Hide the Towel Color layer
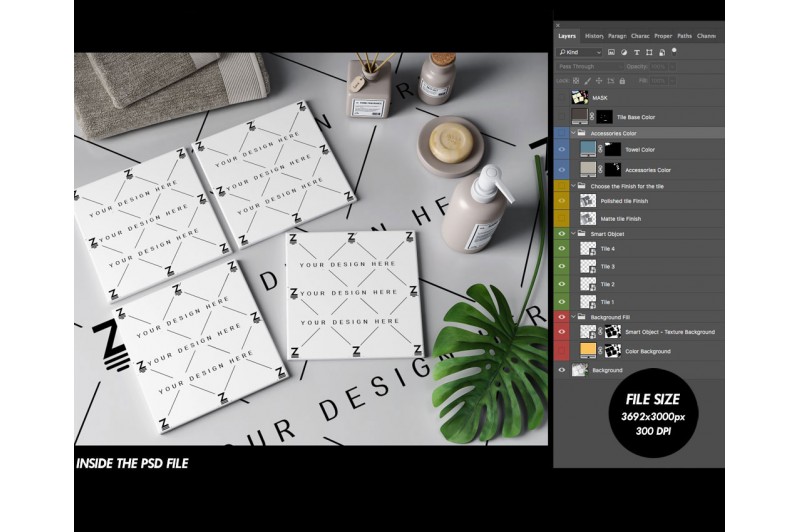800x532 pixels. point(561,150)
